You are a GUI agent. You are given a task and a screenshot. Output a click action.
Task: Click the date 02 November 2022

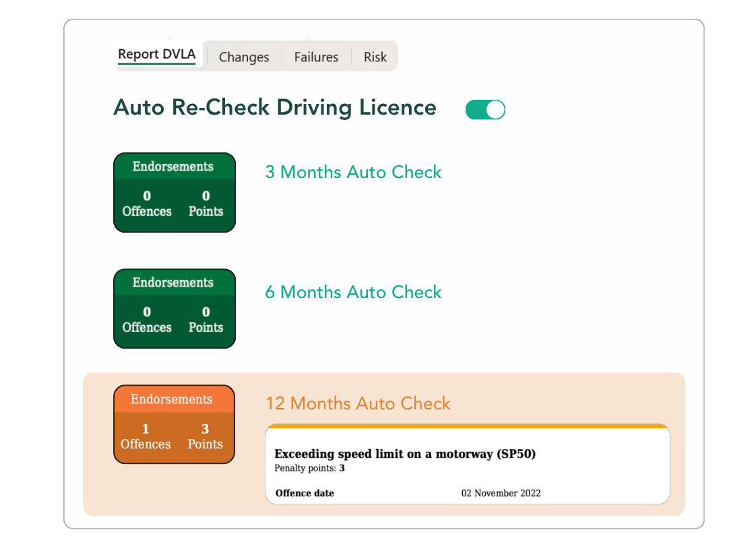[501, 493]
